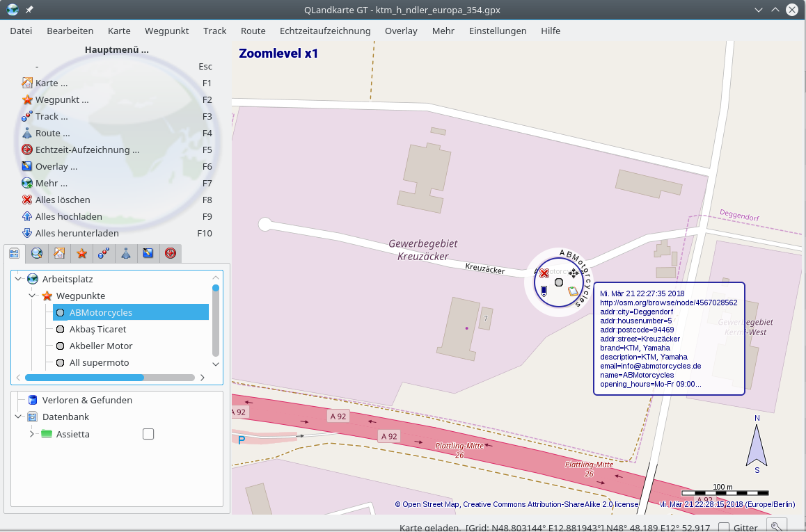
Task: Switch to the star waypoints tab
Action: pyautogui.click(x=81, y=254)
